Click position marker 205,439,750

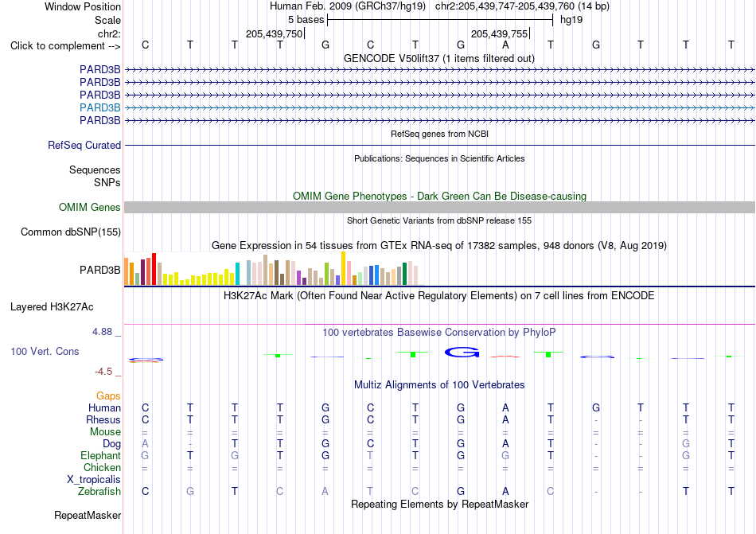pos(274,33)
